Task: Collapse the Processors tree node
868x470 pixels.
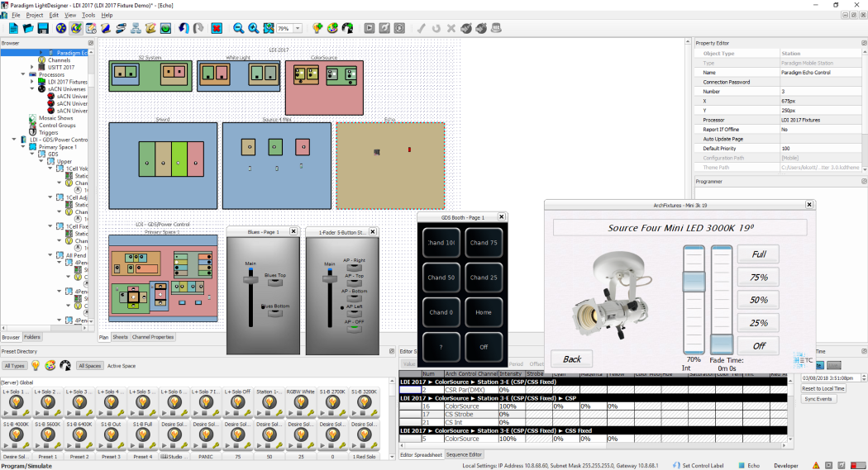Action: click(x=24, y=74)
